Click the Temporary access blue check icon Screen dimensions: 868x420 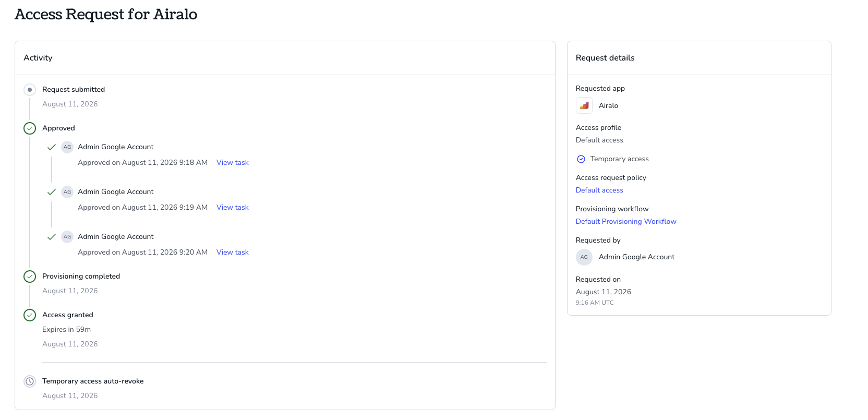point(581,159)
